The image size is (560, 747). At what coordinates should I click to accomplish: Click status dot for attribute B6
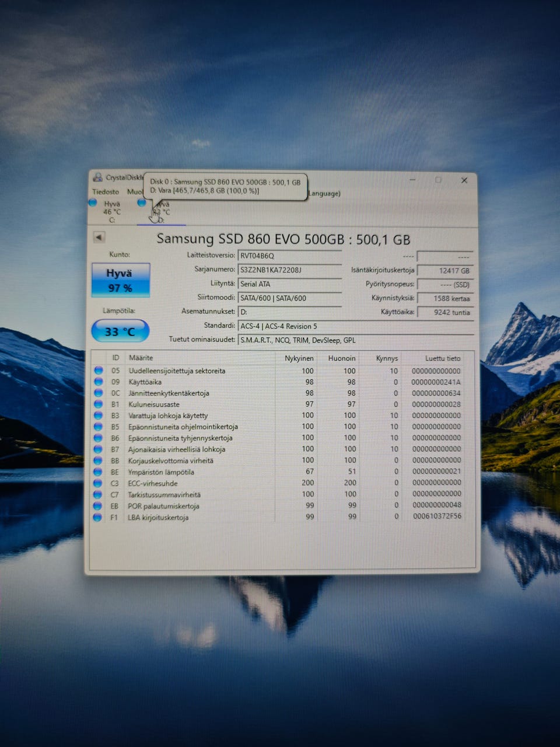click(x=99, y=438)
